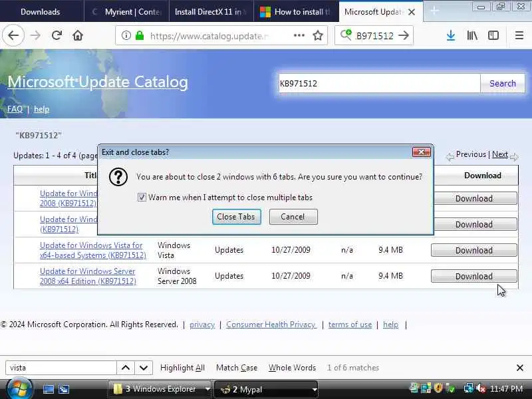
Task: Open Update for Windows Vista x64-based Systems link
Action: (92, 250)
